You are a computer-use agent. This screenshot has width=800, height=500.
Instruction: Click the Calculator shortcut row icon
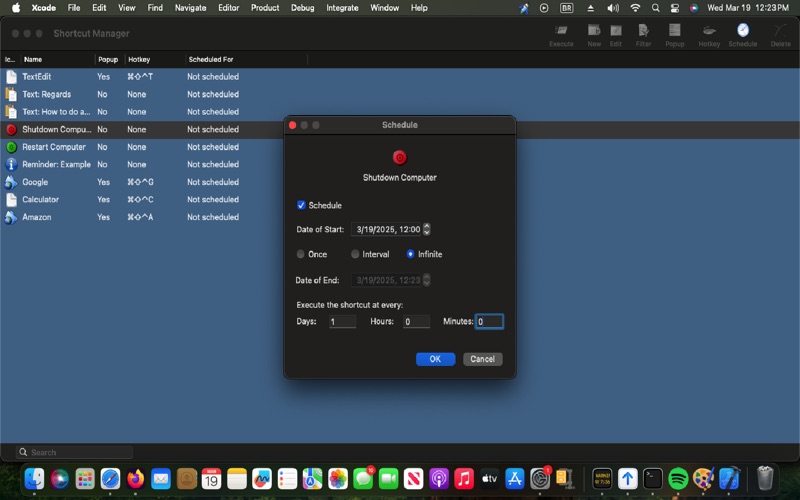pyautogui.click(x=11, y=199)
